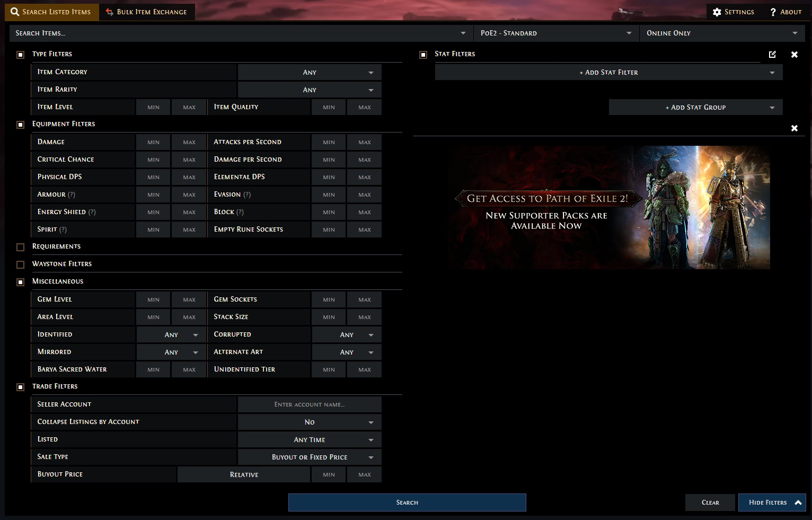Image resolution: width=812 pixels, height=520 pixels.
Task: Click the search magnifier icon in Search Listed Items
Action: [15, 12]
